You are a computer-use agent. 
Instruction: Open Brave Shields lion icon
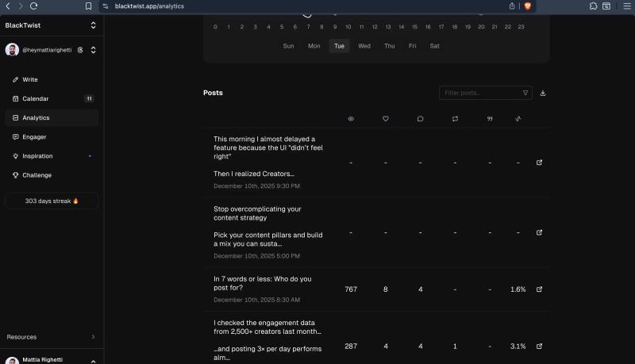click(x=527, y=6)
